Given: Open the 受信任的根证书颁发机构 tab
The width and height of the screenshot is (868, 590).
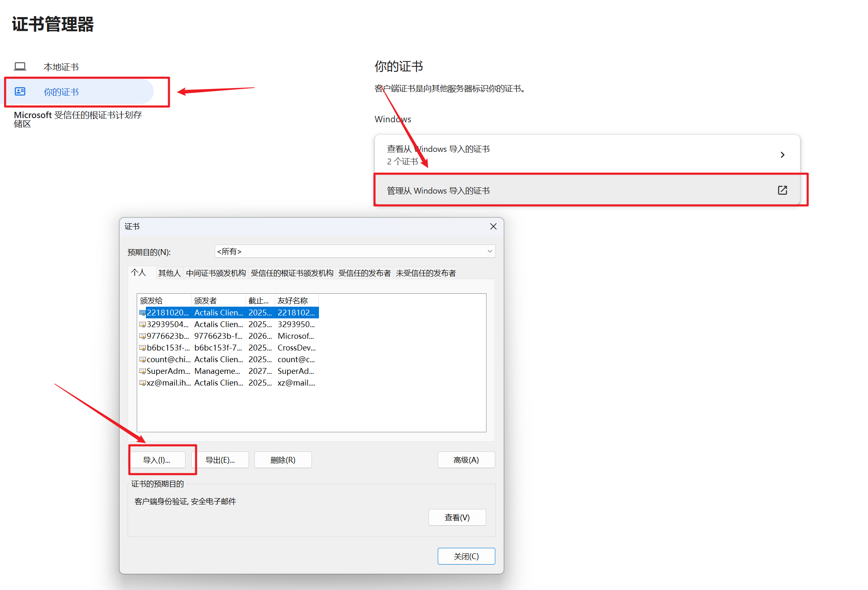Looking at the screenshot, I should (x=292, y=273).
